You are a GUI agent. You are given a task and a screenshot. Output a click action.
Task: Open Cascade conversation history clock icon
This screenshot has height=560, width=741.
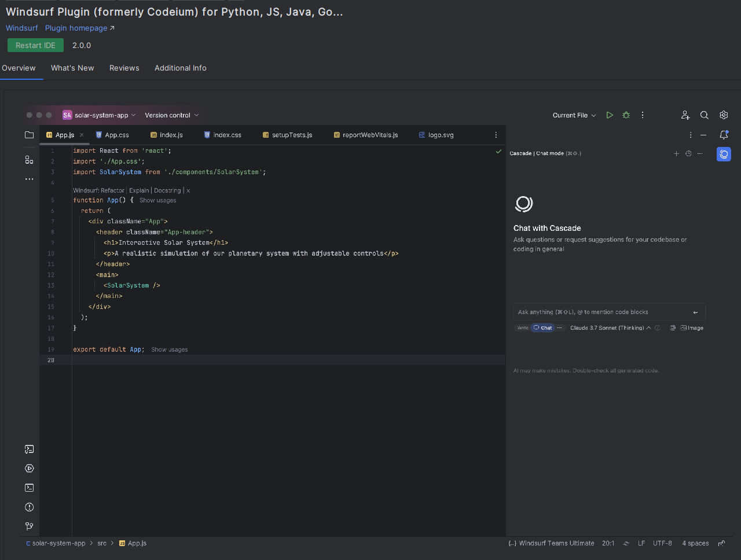pos(688,153)
